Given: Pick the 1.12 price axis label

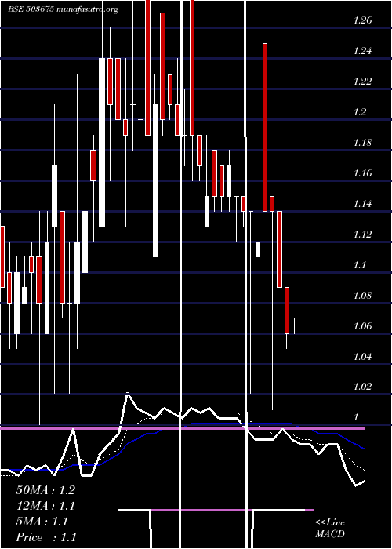Looking at the screenshot, I should [362, 234].
